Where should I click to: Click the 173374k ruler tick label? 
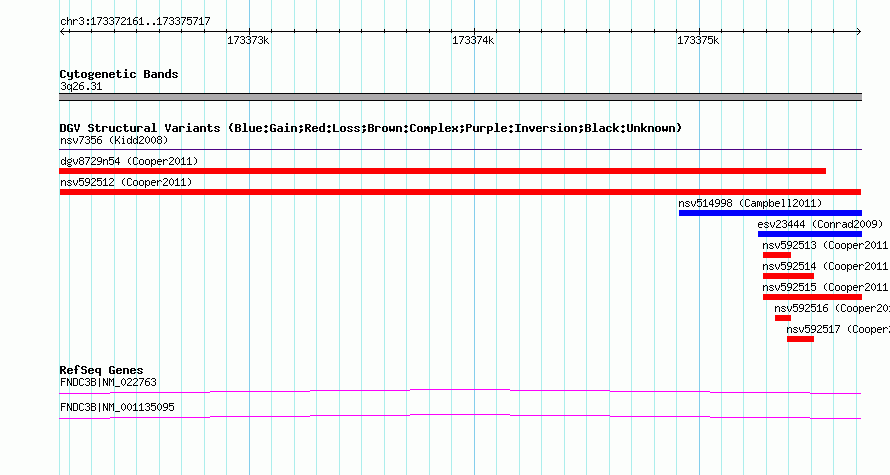pyautogui.click(x=473, y=41)
